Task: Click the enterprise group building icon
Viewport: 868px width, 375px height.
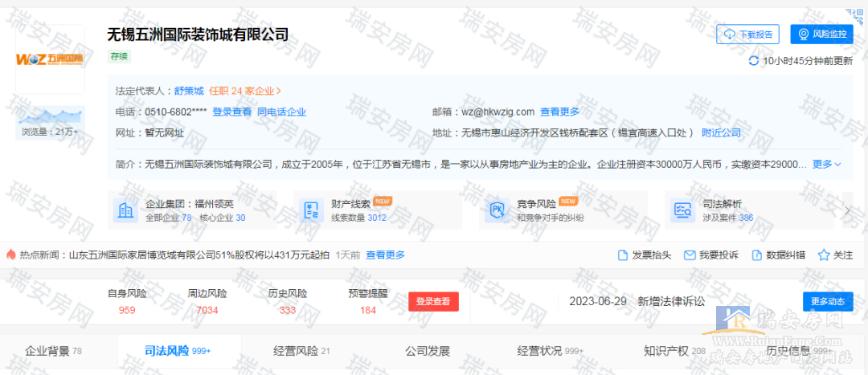Action: pos(126,210)
